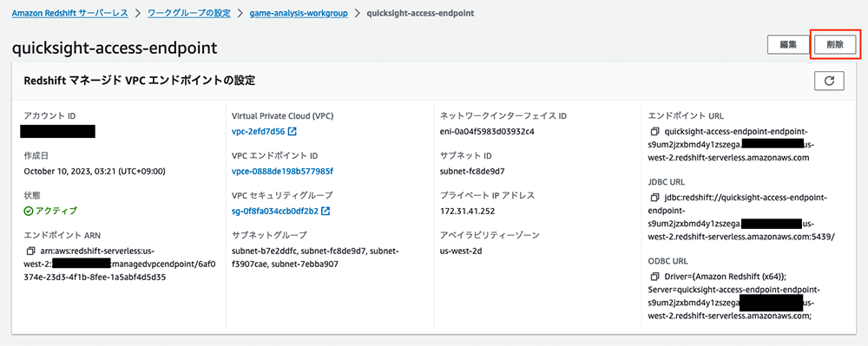868x346 pixels.
Task: Click the アベイラビリティーゾーン label
Action: tap(490, 235)
